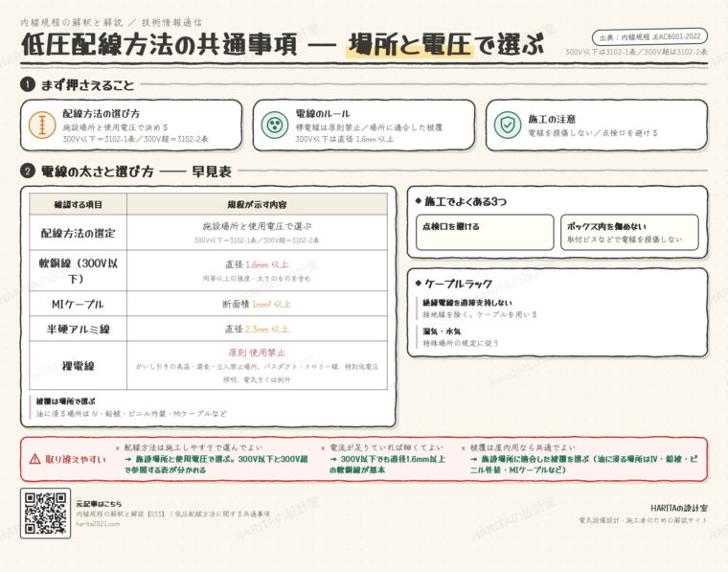Click the 被覆は場所で選ぶ note heading

[x=65, y=401]
